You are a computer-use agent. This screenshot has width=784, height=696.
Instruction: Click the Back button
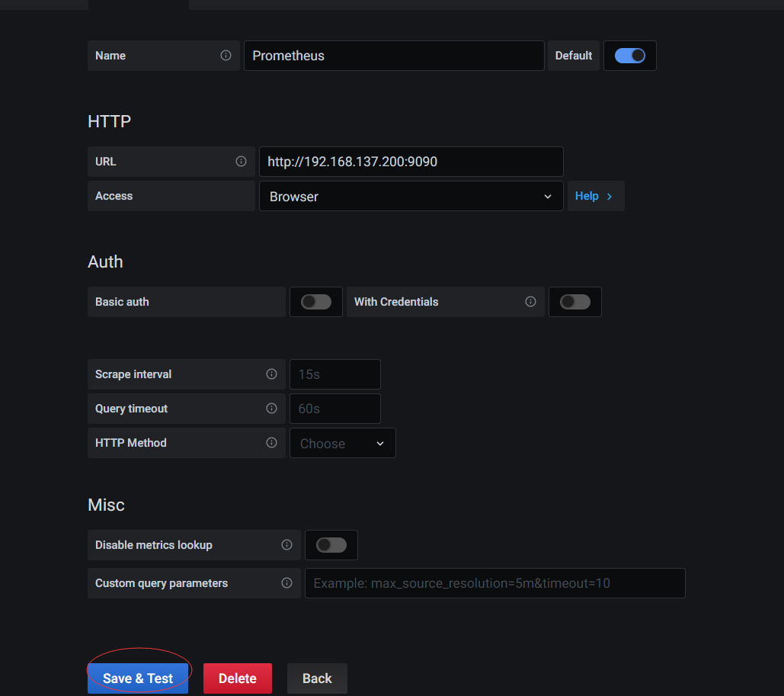317,678
